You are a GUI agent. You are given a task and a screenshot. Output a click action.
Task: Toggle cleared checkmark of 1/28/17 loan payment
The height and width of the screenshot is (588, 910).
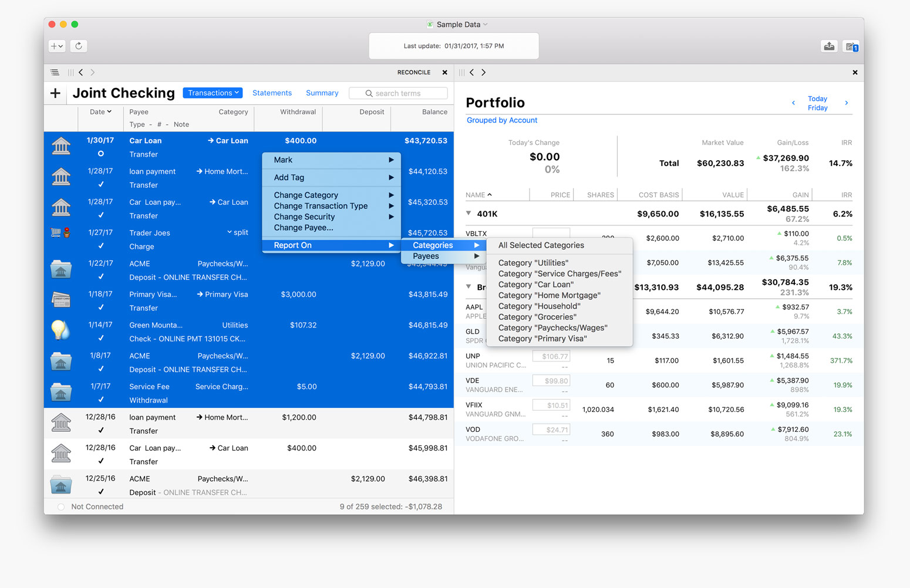pyautogui.click(x=100, y=184)
